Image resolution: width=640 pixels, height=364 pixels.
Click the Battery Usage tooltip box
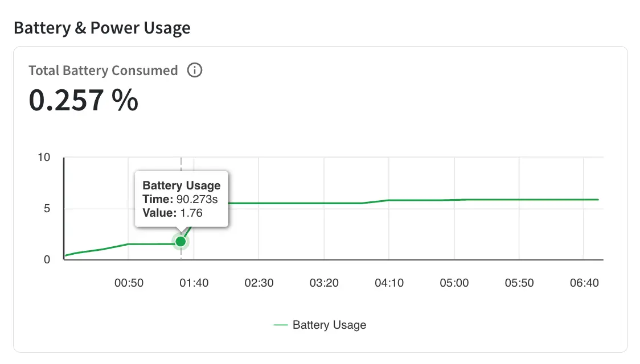click(182, 199)
